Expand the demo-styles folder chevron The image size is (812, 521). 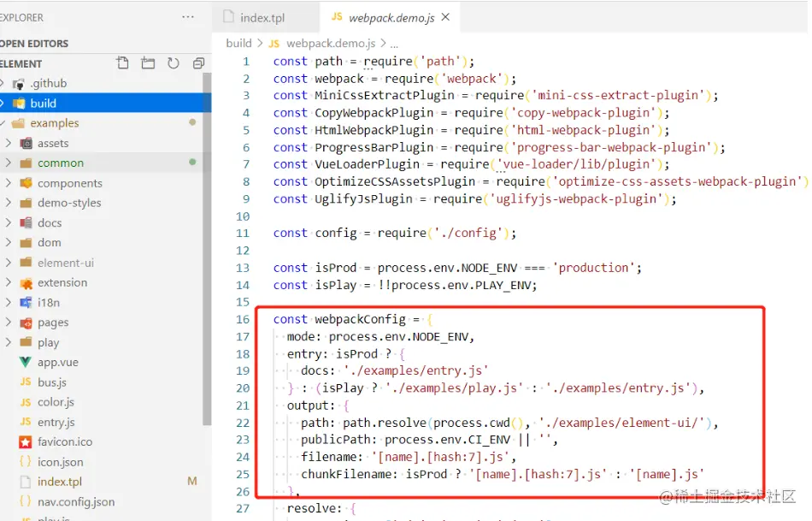click(8, 202)
